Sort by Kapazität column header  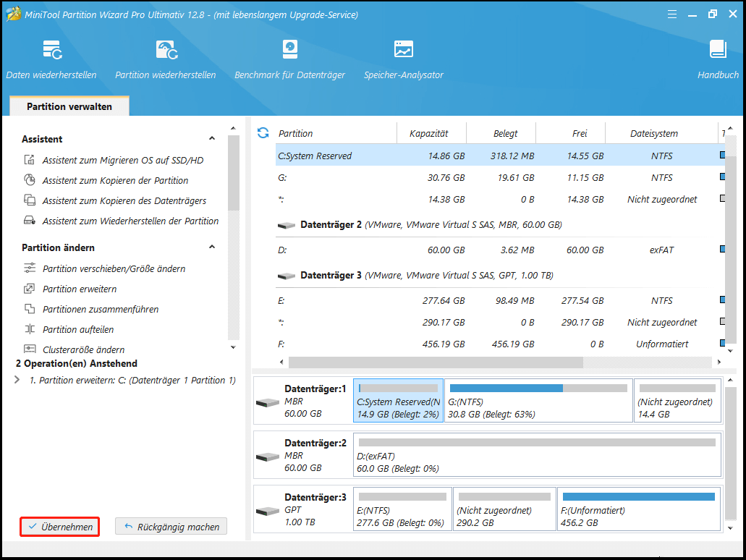(x=429, y=133)
